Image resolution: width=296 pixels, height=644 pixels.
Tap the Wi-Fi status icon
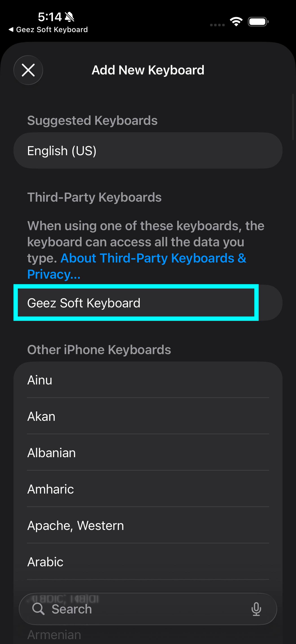[x=236, y=22]
